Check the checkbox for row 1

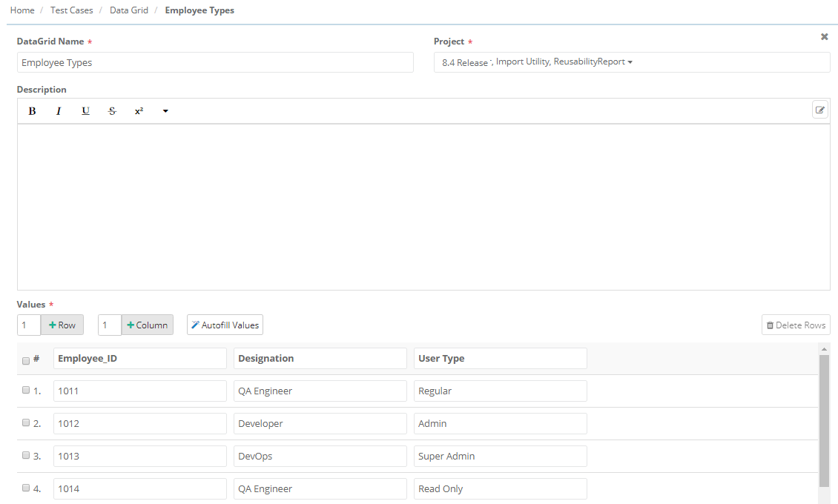pos(26,390)
